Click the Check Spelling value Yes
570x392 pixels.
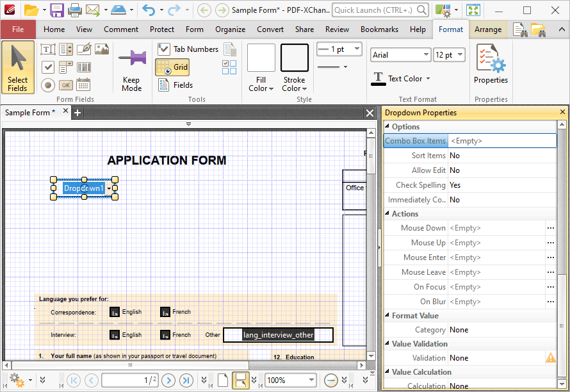(455, 185)
